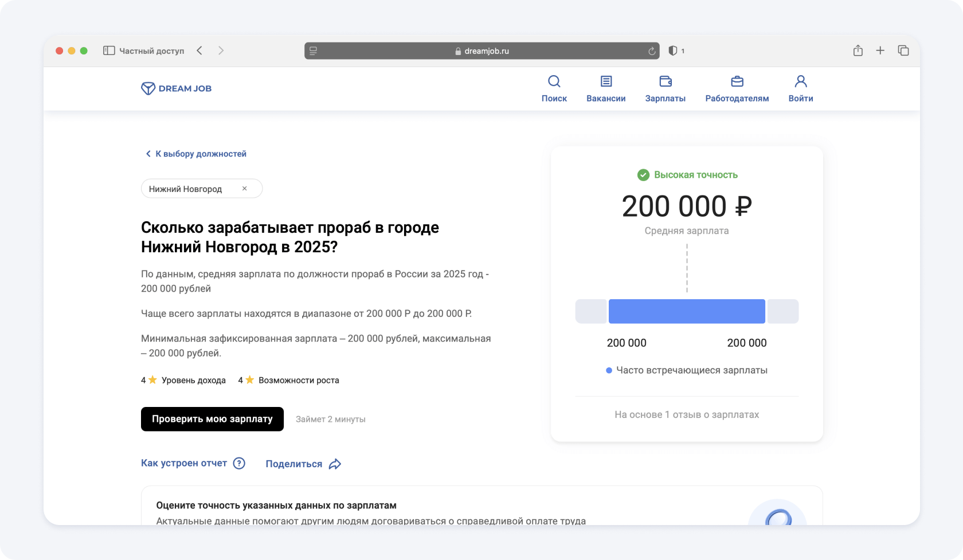Click the dreamjob.ru address field

(481, 51)
